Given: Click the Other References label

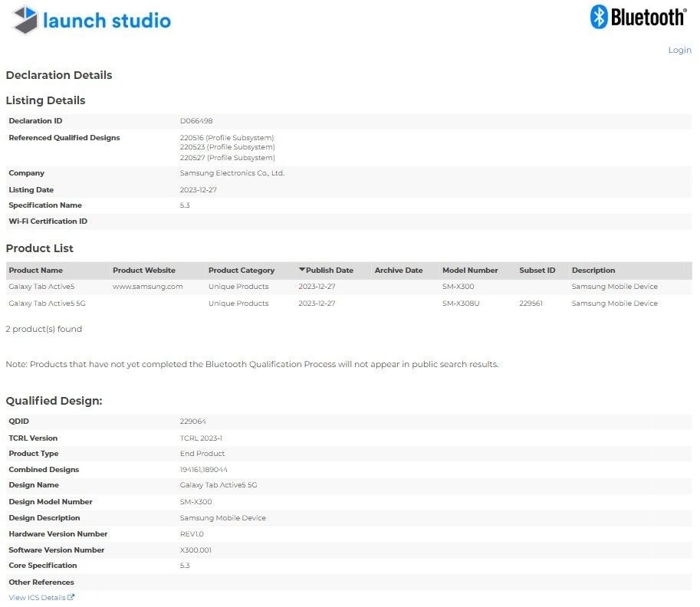Looking at the screenshot, I should click(x=41, y=582).
